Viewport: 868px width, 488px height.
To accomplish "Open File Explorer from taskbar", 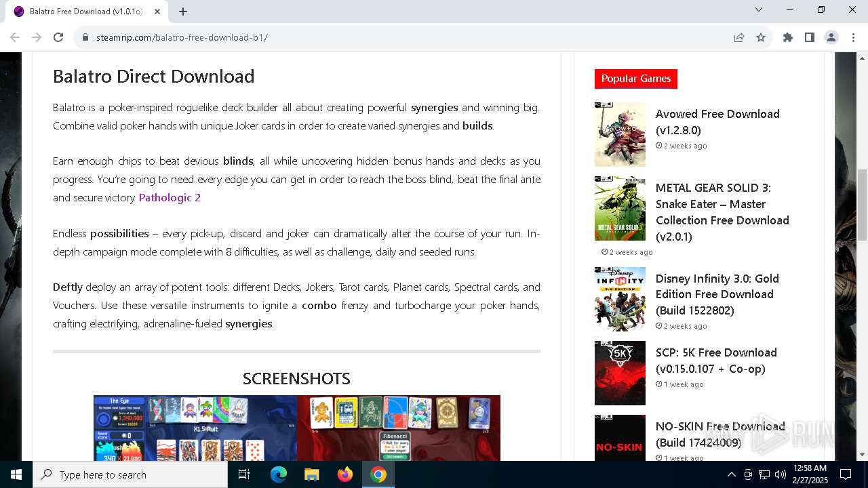I will click(x=312, y=474).
